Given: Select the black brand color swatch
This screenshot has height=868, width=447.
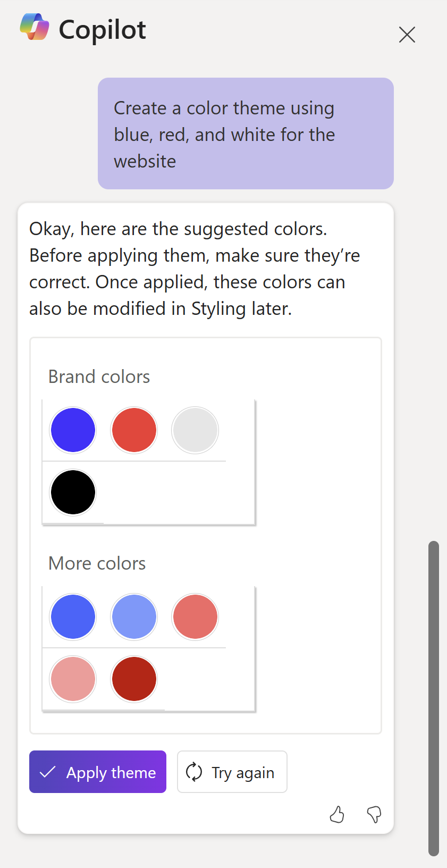Looking at the screenshot, I should [72, 492].
